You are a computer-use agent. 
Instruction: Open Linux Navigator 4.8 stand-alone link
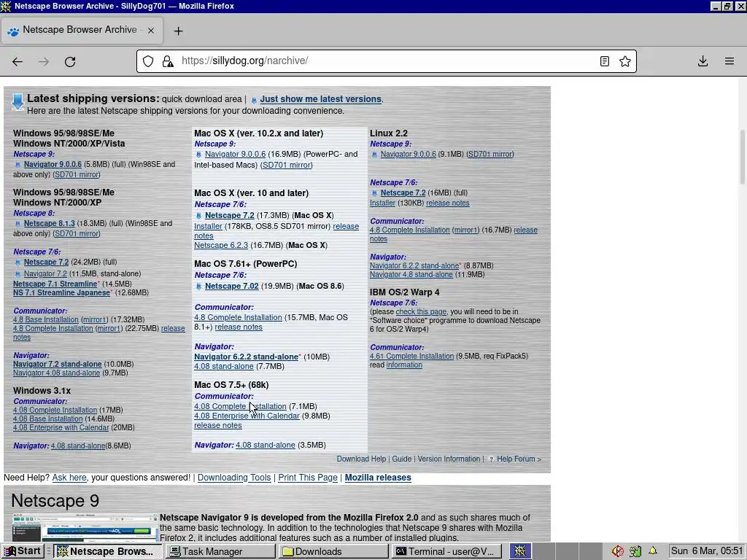[411, 274]
